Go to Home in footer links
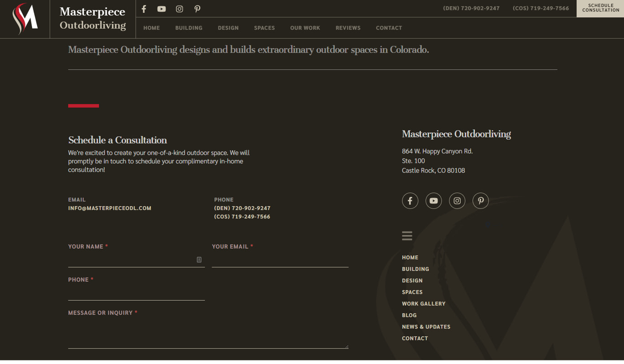The image size is (624, 364). pos(410,257)
